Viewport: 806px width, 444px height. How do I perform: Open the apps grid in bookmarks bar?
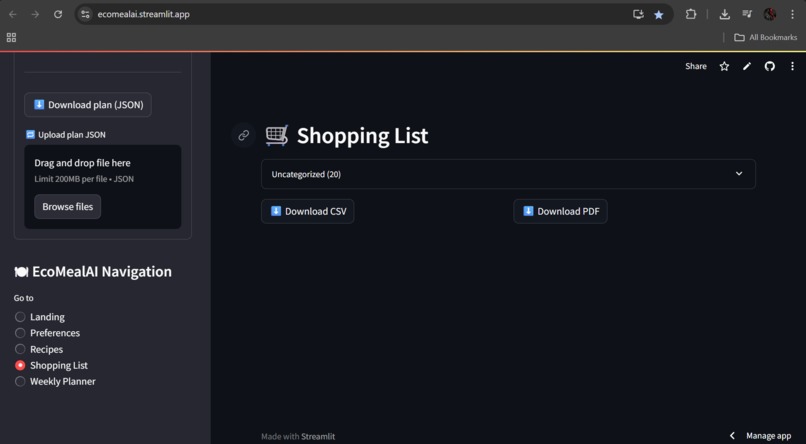pyautogui.click(x=11, y=37)
